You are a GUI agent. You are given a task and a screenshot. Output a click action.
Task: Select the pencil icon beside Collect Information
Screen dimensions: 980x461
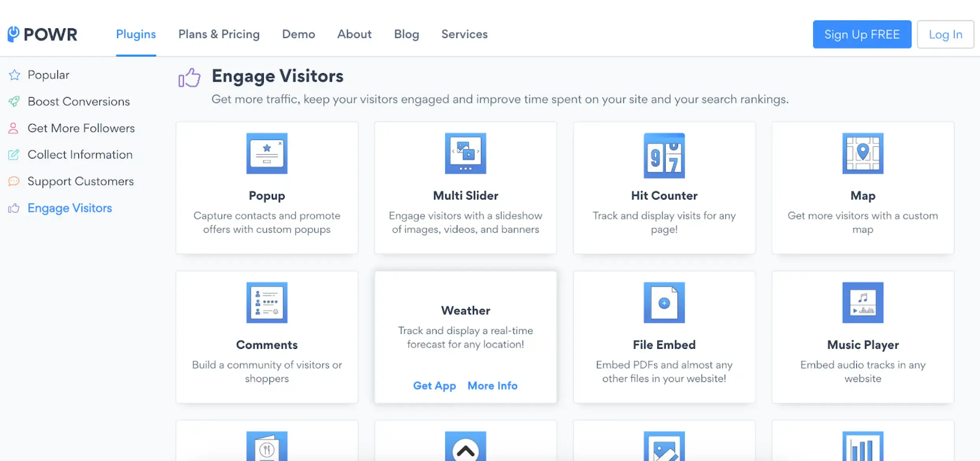14,154
